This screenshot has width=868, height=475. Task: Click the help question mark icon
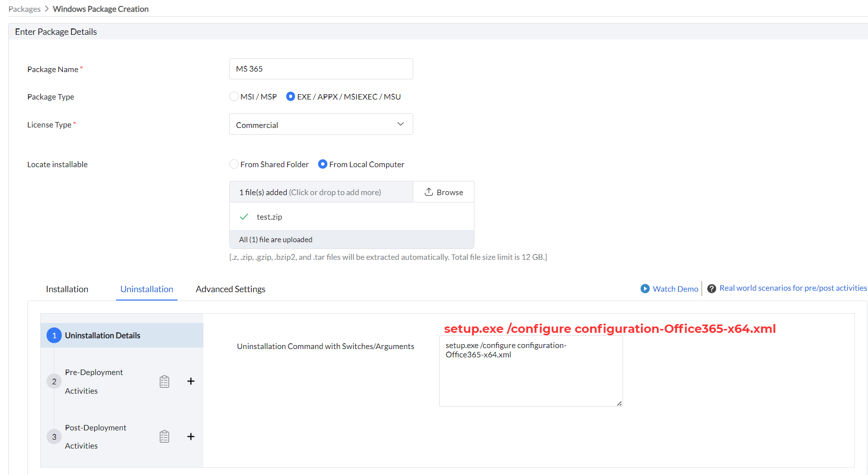(712, 289)
